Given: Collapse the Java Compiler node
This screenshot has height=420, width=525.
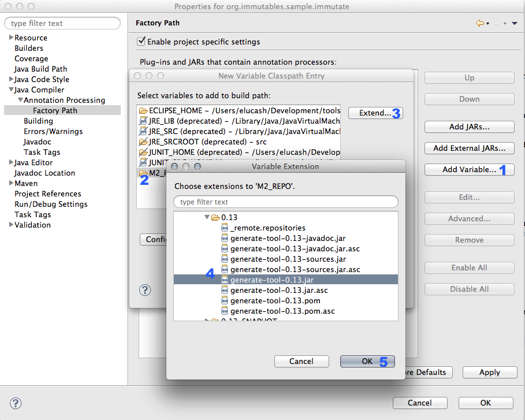Looking at the screenshot, I should (11, 90).
